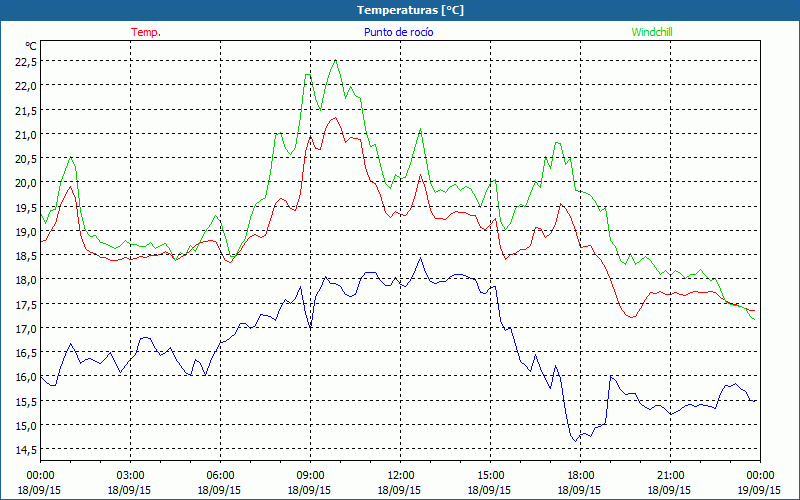
Task: Click the 22,0 y-axis value
Action: 26,86
